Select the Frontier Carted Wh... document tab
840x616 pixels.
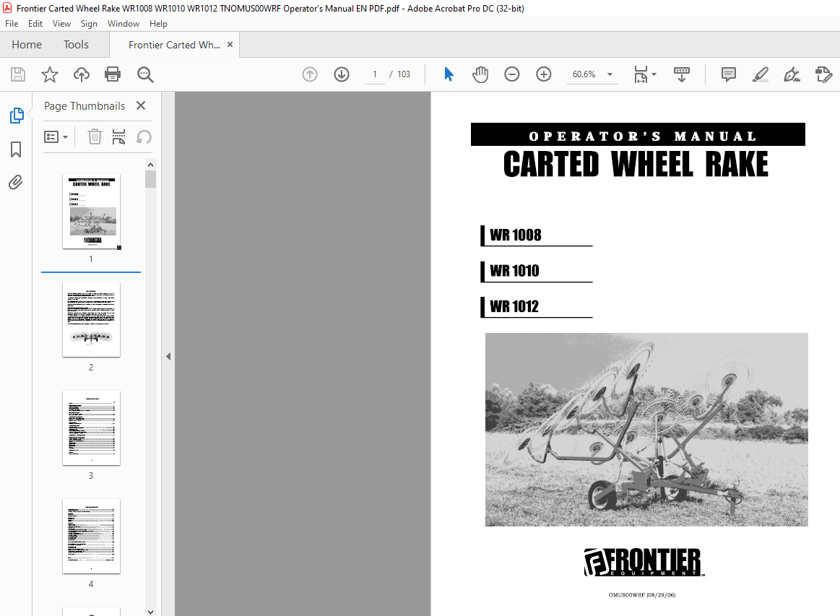click(x=174, y=45)
